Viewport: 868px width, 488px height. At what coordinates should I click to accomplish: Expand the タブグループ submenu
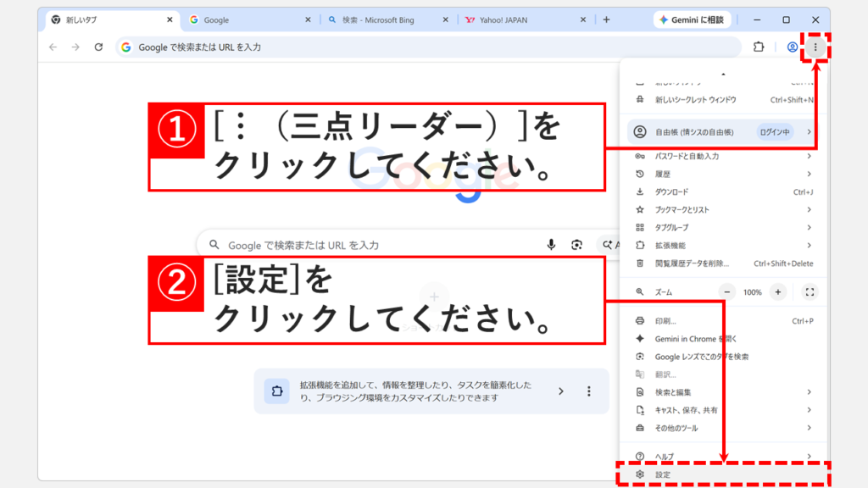coord(723,227)
